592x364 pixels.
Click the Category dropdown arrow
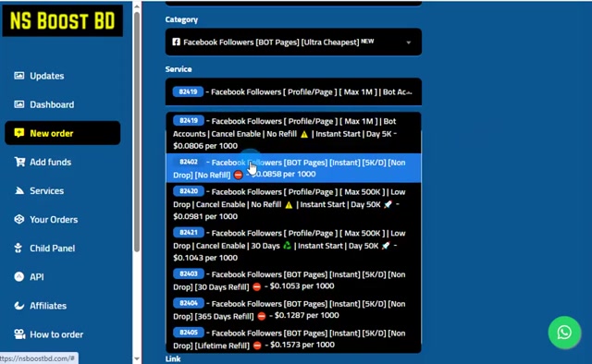tap(409, 42)
